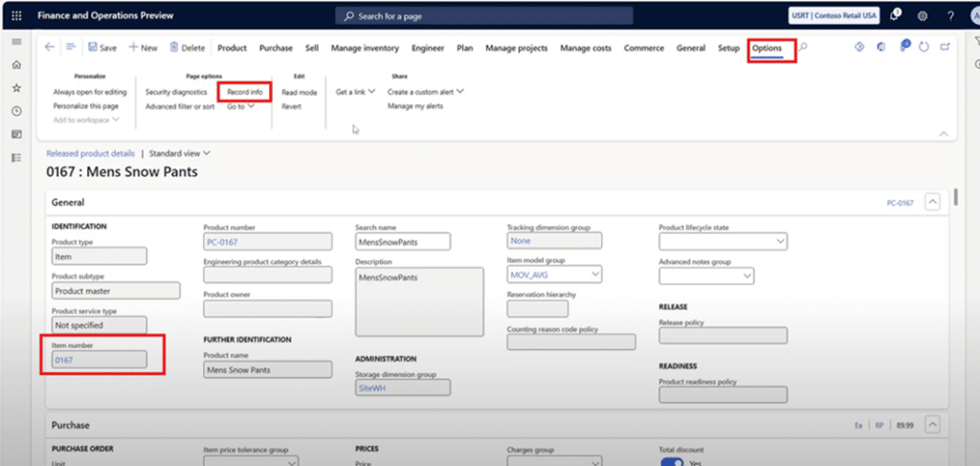
Task: Open the Setup tab
Action: coord(728,48)
